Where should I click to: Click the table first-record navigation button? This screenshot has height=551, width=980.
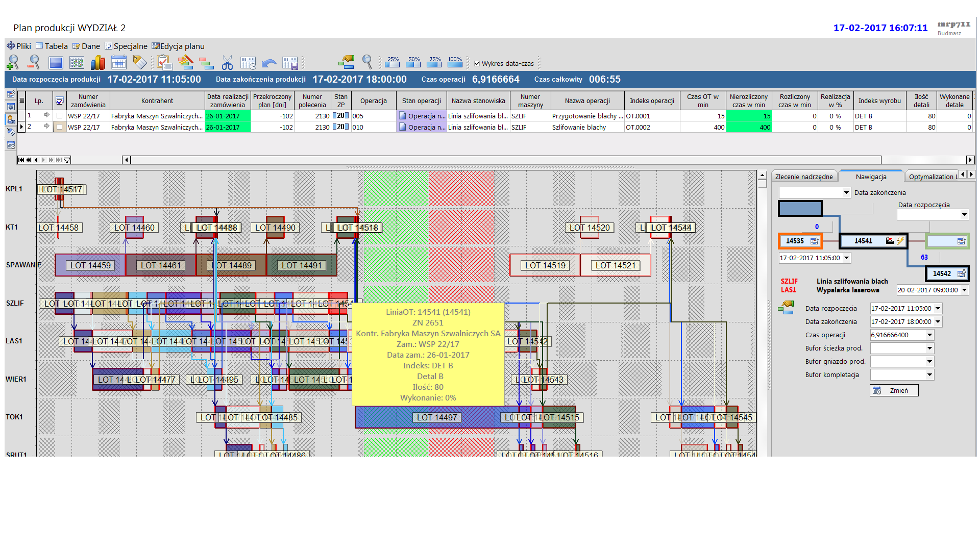coord(21,160)
